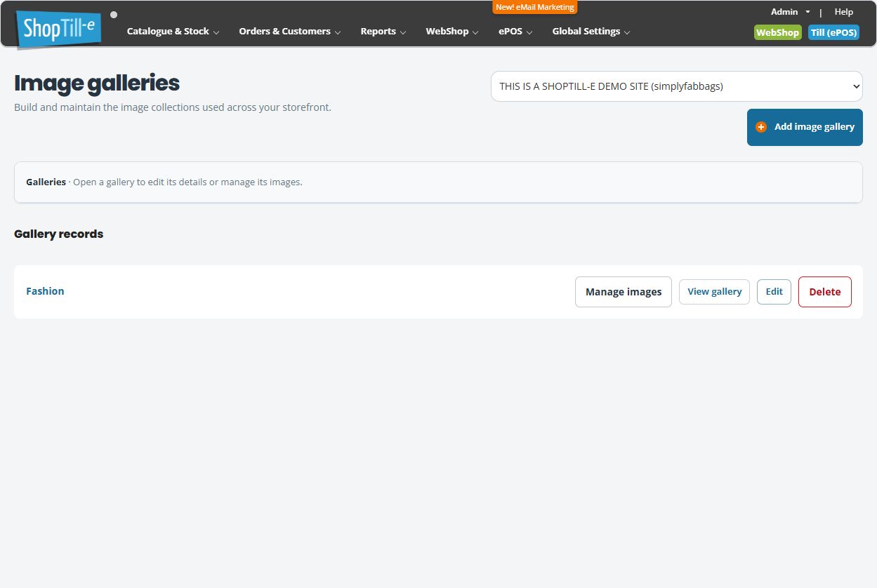Open the demo site selector dropdown
877x588 pixels.
pyautogui.click(x=677, y=86)
